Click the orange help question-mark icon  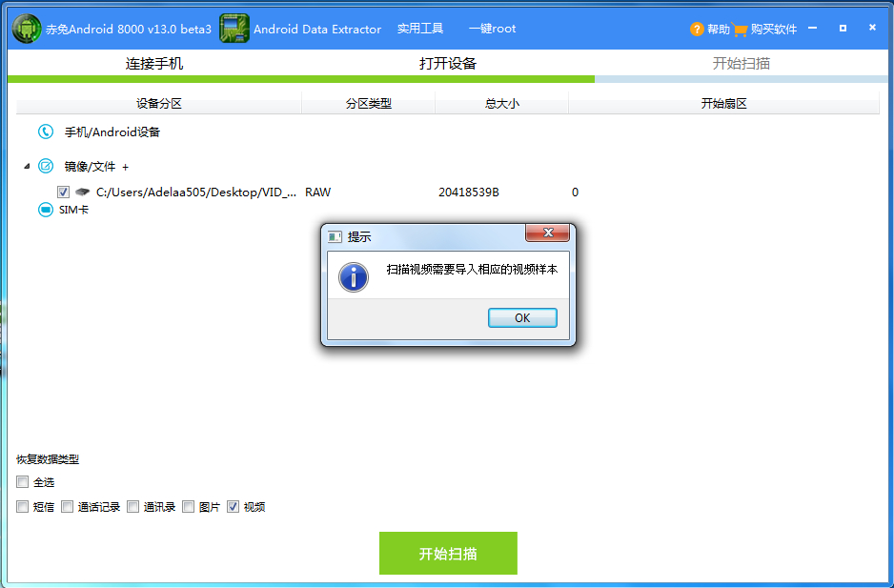click(696, 30)
